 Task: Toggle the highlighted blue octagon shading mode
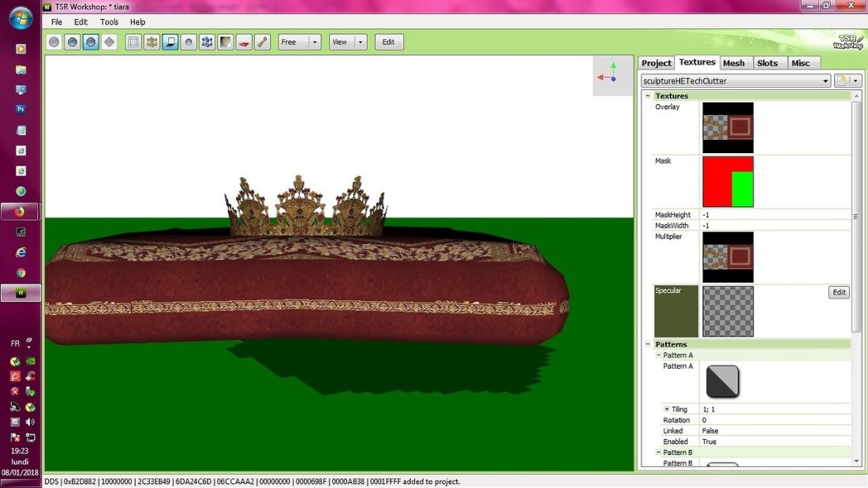pos(91,43)
